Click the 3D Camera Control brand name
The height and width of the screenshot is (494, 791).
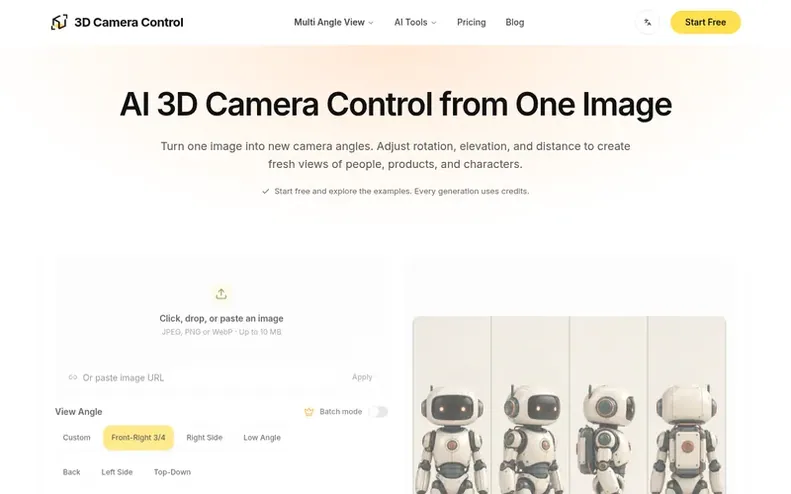pyautogui.click(x=129, y=22)
